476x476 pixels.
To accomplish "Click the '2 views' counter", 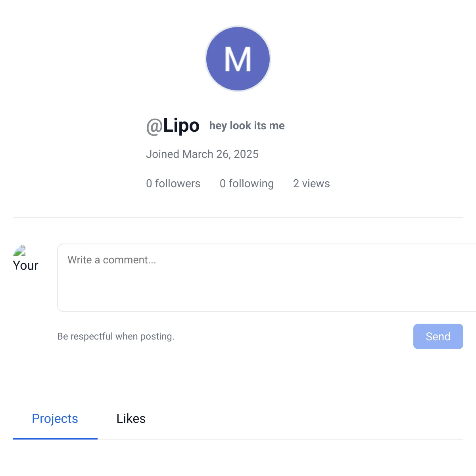I will (x=311, y=183).
